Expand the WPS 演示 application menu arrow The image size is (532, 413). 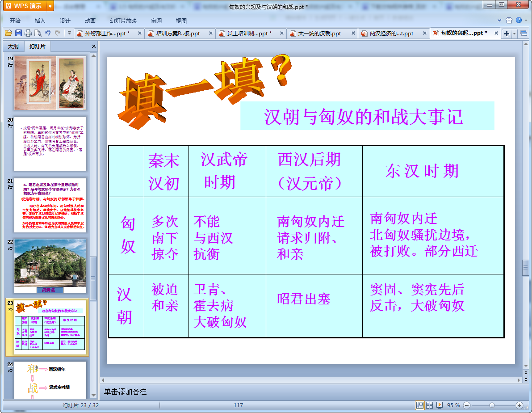pyautogui.click(x=50, y=6)
